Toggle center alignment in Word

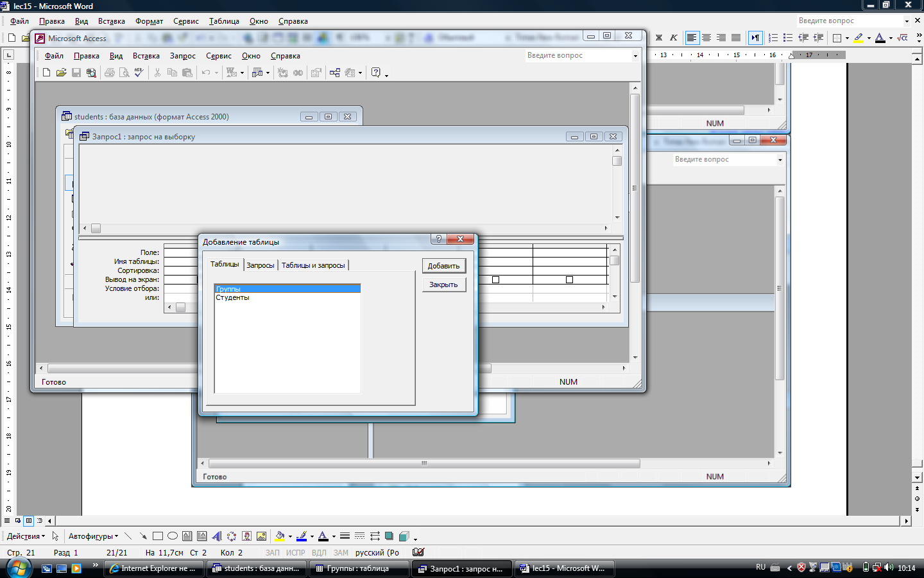706,38
